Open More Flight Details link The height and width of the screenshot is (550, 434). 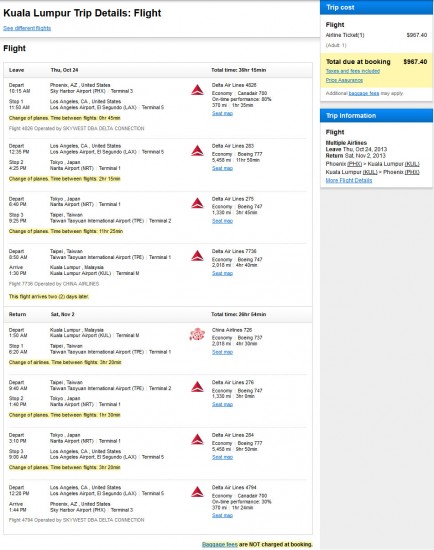click(349, 180)
